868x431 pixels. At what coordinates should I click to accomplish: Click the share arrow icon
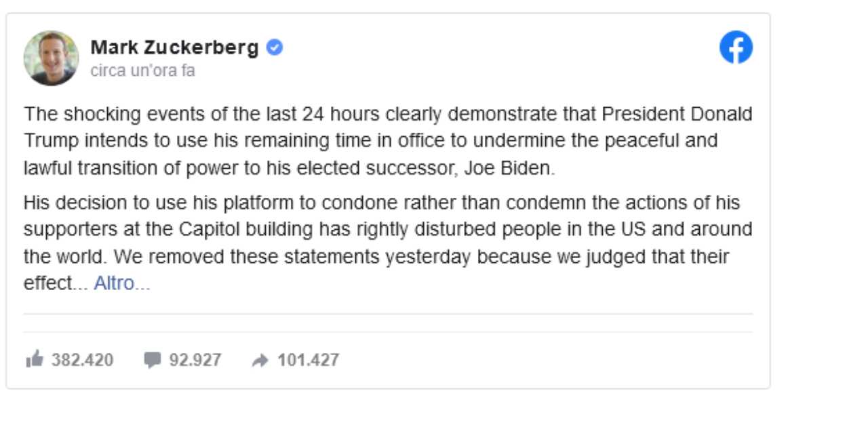tap(260, 361)
